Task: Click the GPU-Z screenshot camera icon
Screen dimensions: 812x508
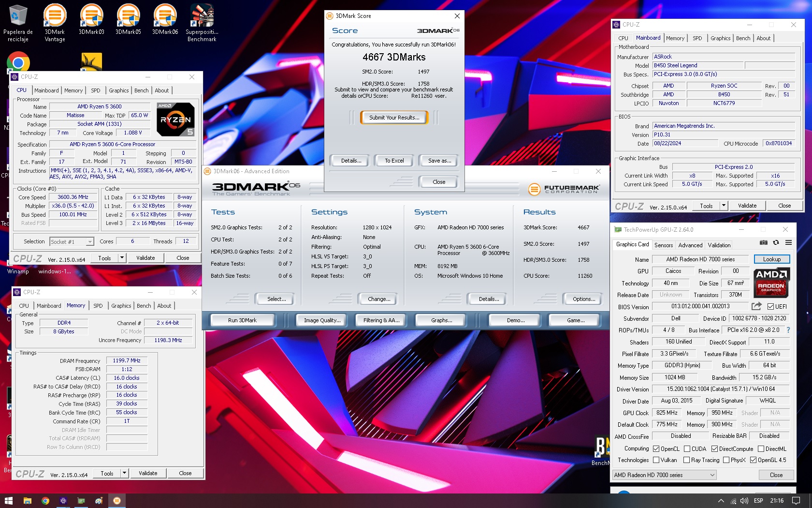Action: pyautogui.click(x=764, y=243)
